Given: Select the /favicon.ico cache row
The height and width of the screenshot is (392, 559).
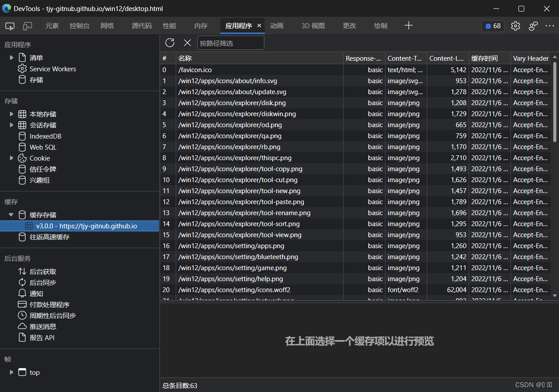Looking at the screenshot, I should point(355,70).
